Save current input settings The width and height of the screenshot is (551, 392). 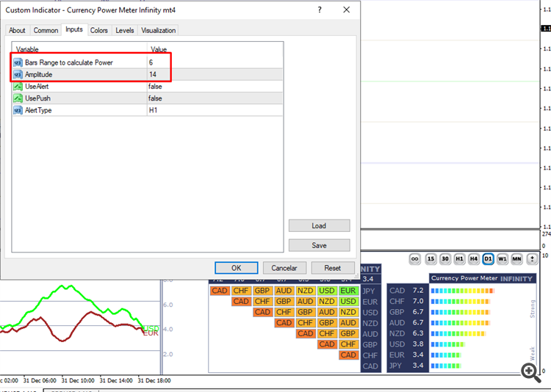pos(319,245)
